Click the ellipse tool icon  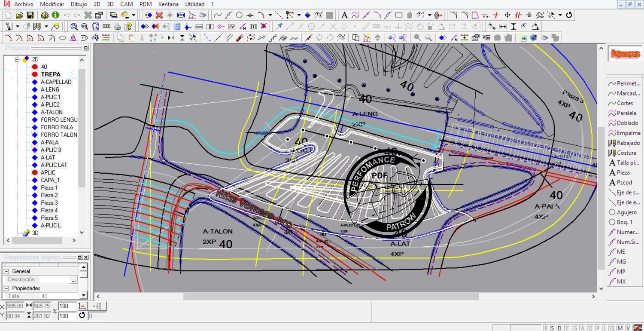pos(62,38)
